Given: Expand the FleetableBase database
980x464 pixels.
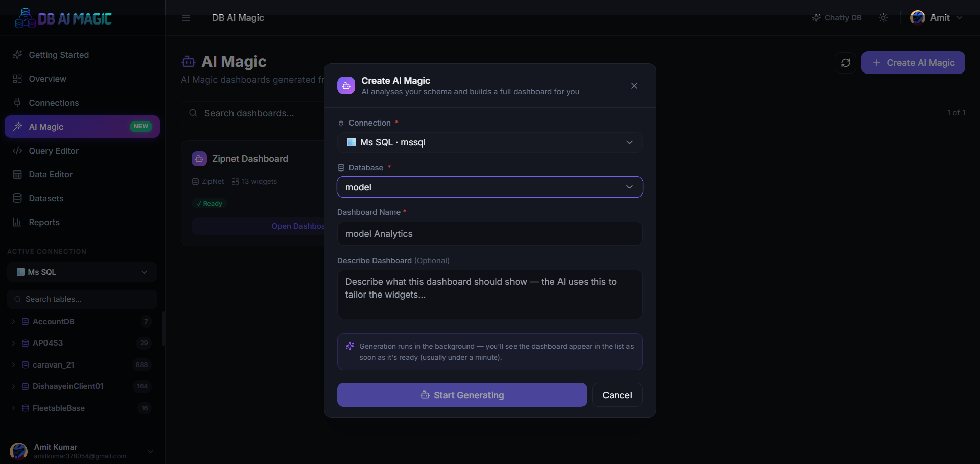Looking at the screenshot, I should [x=13, y=408].
